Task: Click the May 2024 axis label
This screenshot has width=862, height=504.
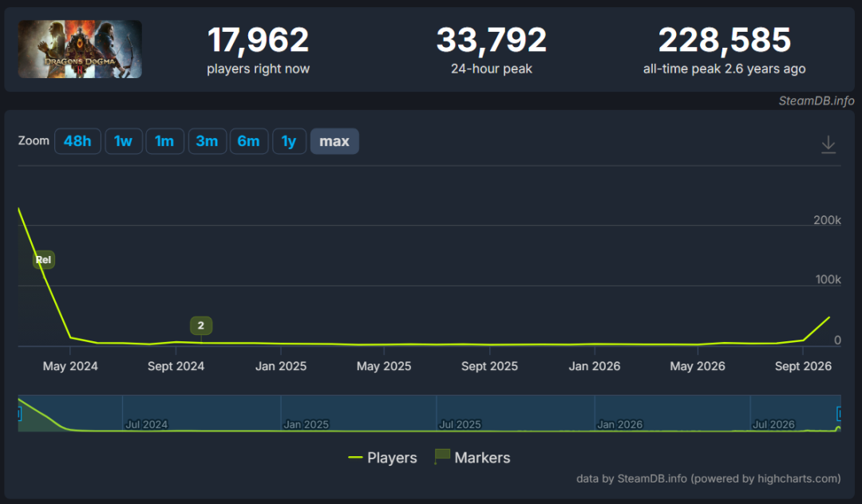Action: coord(70,366)
